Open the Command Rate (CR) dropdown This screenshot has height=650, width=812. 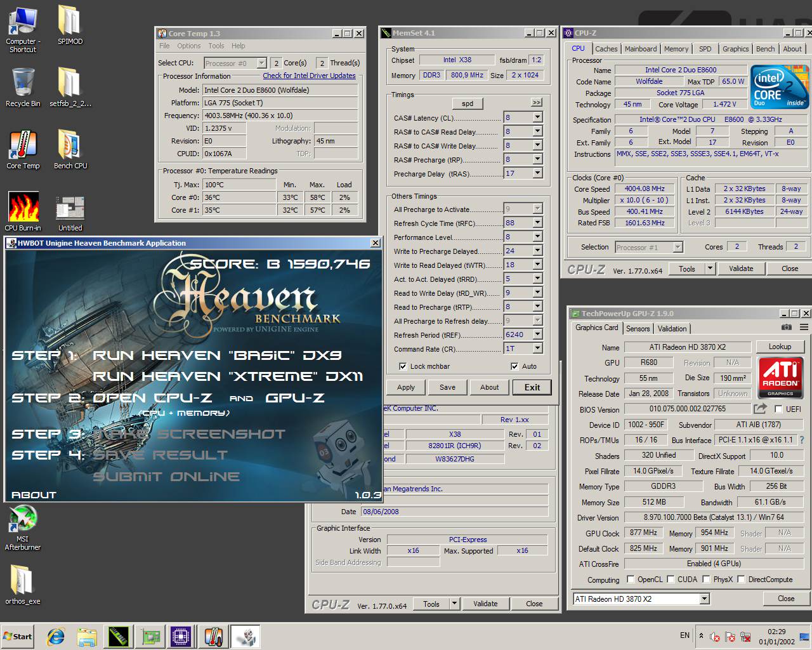(x=537, y=348)
